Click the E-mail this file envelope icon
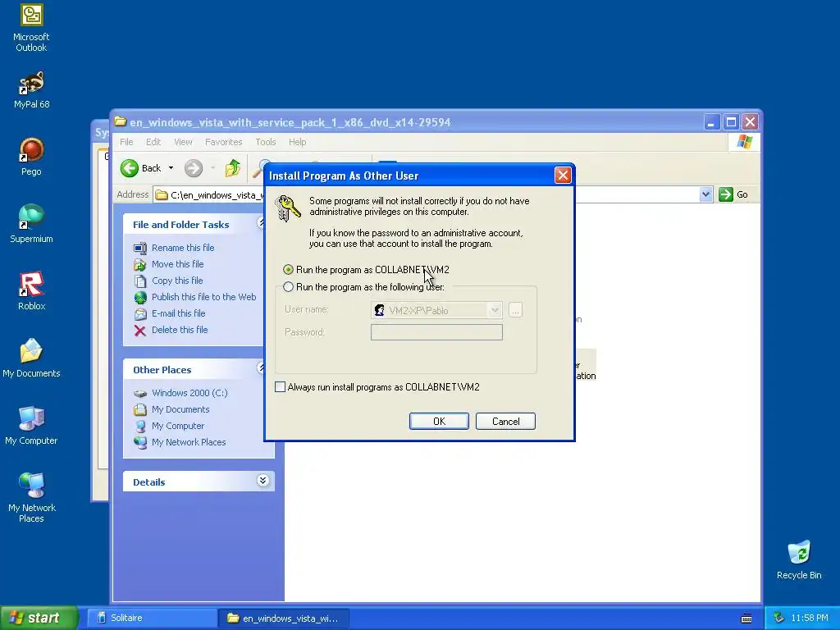The width and height of the screenshot is (840, 630). point(139,314)
